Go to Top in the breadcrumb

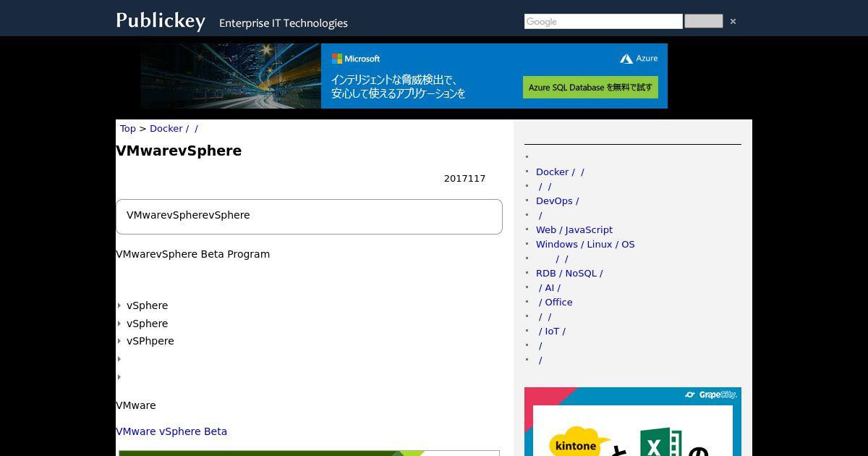pyautogui.click(x=128, y=128)
